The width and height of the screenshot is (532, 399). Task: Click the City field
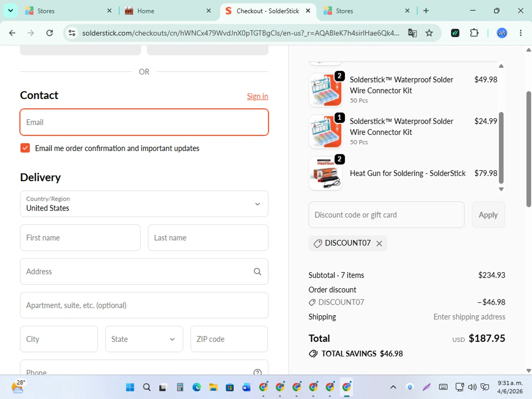[x=59, y=339]
